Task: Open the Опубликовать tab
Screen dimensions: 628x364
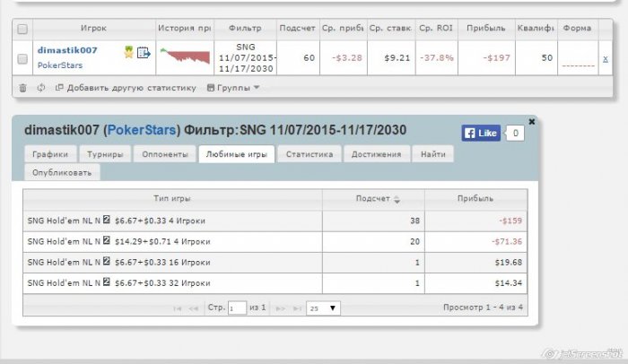Action: tap(62, 173)
